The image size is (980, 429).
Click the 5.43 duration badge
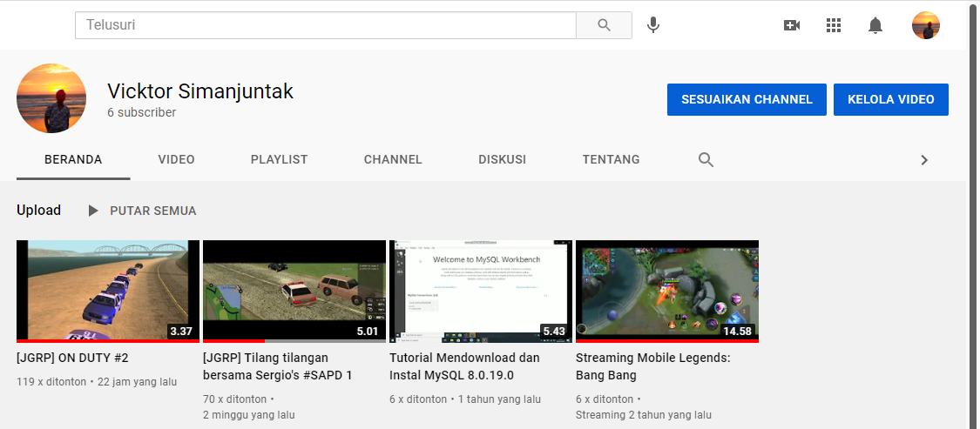click(x=554, y=331)
